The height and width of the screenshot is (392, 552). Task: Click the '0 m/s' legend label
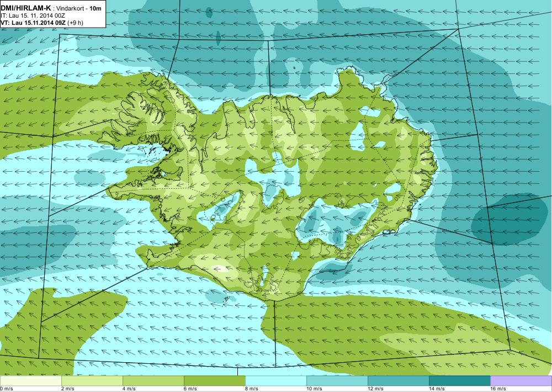coord(6,389)
